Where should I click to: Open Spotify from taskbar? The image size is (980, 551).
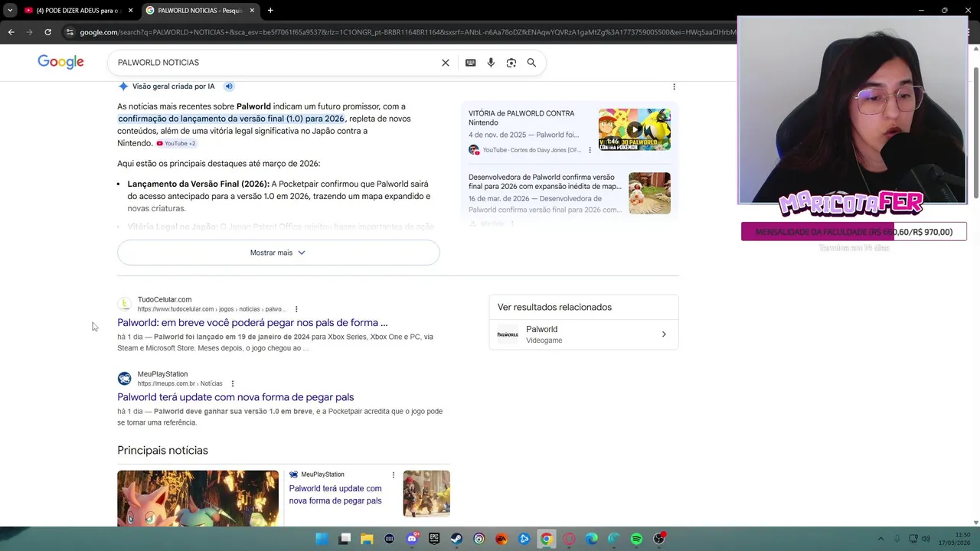[636, 539]
